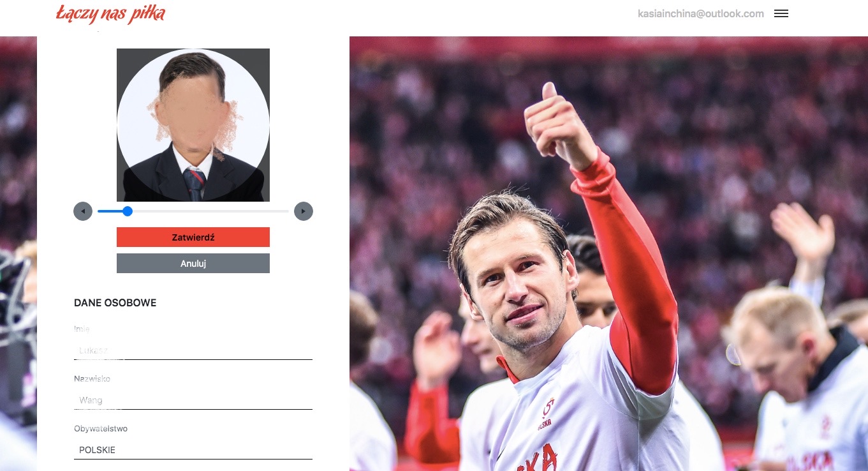This screenshot has height=471, width=868.
Task: Click the circular profile photo crop preview
Action: point(193,125)
